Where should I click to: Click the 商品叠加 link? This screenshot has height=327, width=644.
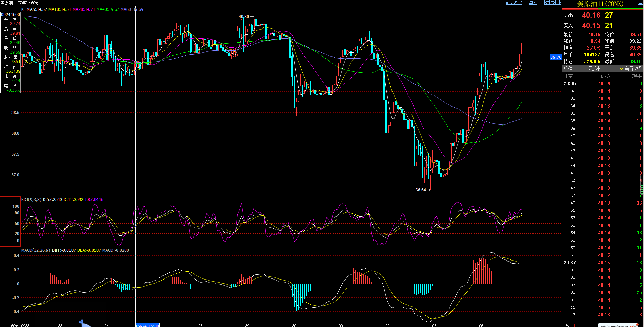coord(514,3)
